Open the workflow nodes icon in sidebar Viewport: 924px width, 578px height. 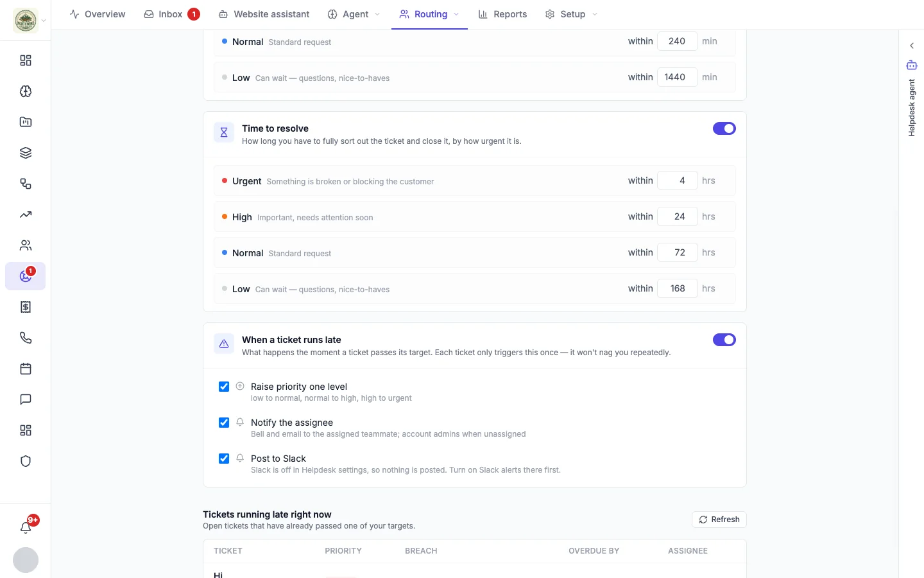click(x=26, y=184)
